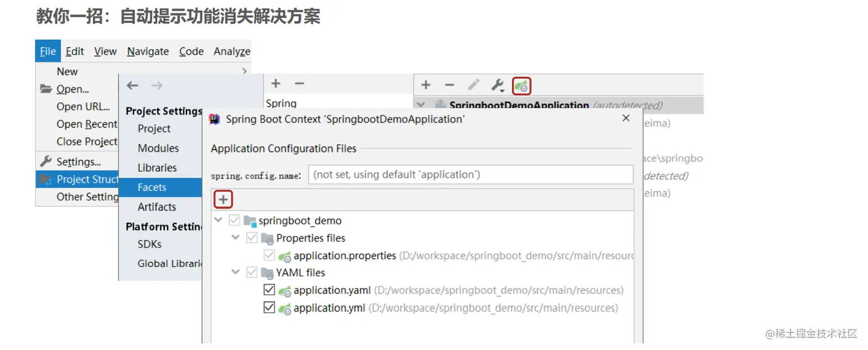Remove facet with the minus icon
Viewport: 868px width, 350px height.
click(x=299, y=84)
